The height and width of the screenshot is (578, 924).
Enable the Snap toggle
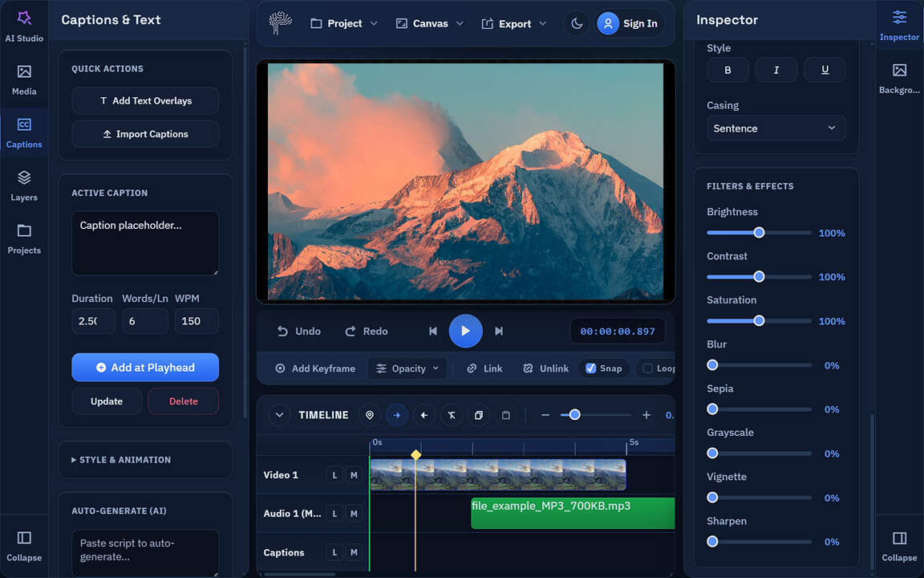590,368
